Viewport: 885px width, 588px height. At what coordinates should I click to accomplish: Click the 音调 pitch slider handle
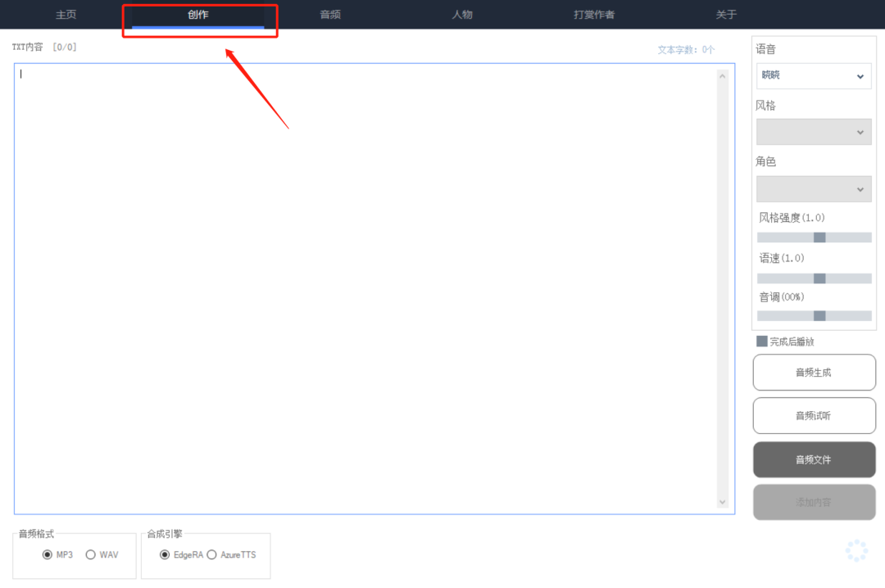coord(819,315)
